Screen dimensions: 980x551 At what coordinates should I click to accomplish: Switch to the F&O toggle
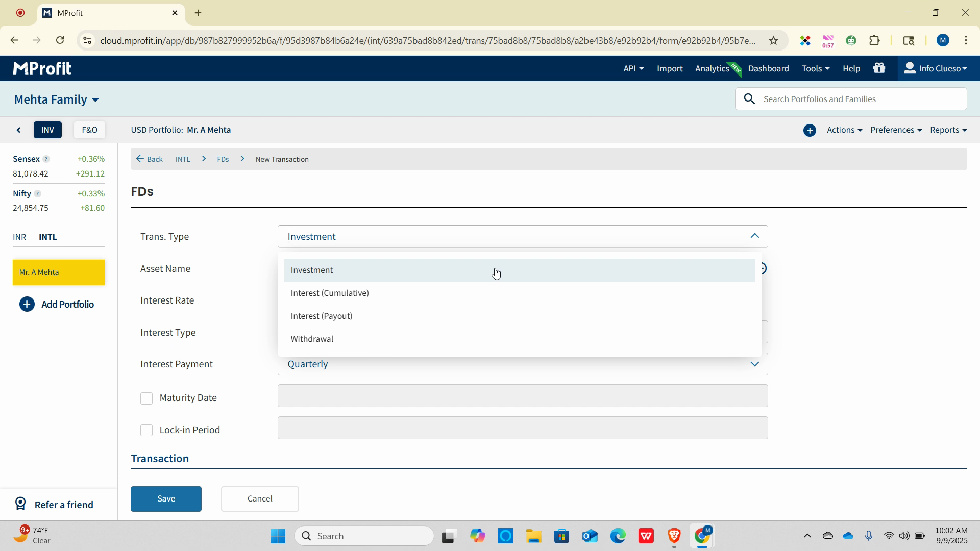pyautogui.click(x=89, y=130)
